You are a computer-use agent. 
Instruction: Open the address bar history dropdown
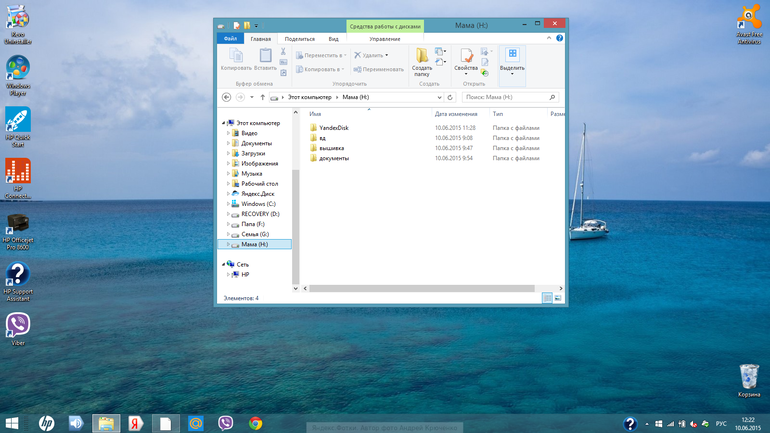[x=439, y=97]
